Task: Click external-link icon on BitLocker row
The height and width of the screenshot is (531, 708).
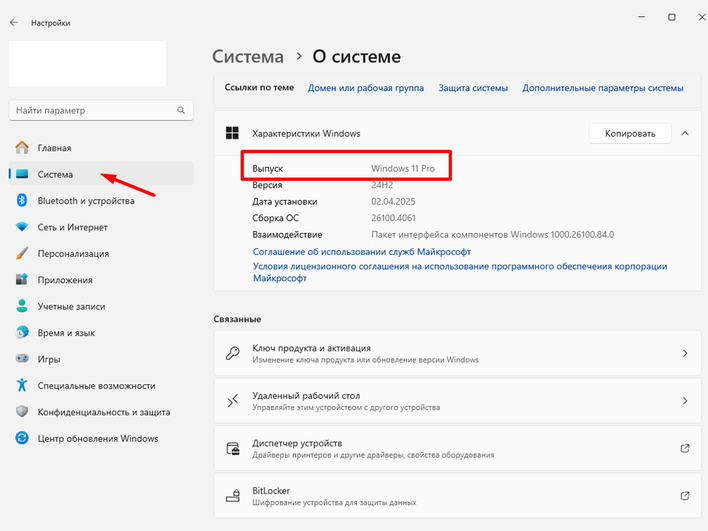Action: pyautogui.click(x=685, y=496)
